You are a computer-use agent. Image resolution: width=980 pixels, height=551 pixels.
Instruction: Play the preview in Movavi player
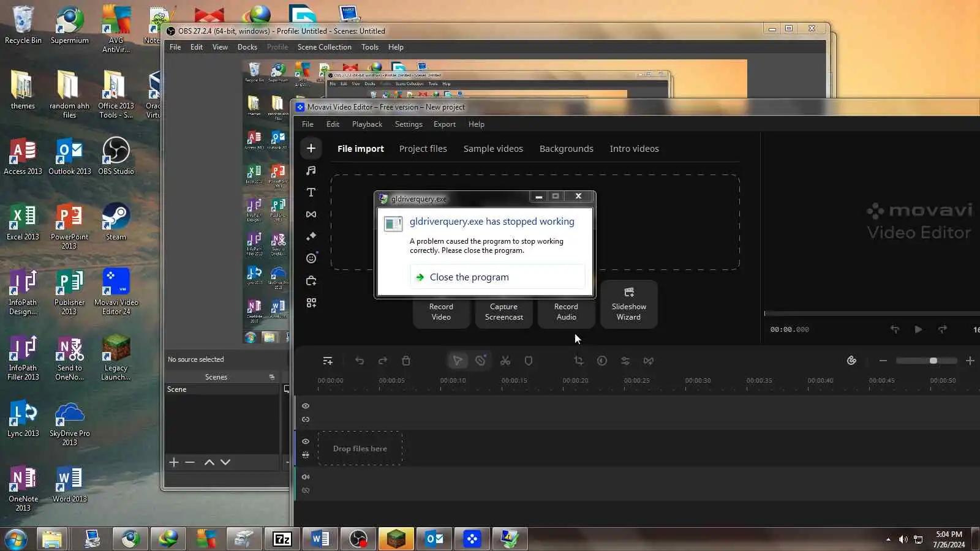(x=918, y=329)
